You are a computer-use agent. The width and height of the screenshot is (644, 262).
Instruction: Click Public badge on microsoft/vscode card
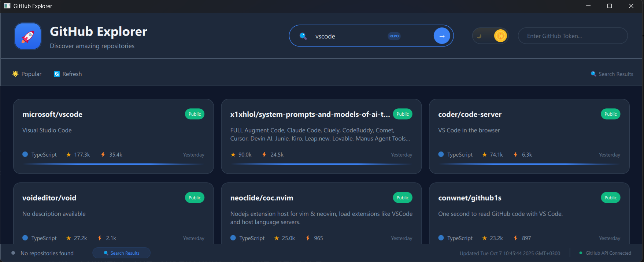[195, 114]
